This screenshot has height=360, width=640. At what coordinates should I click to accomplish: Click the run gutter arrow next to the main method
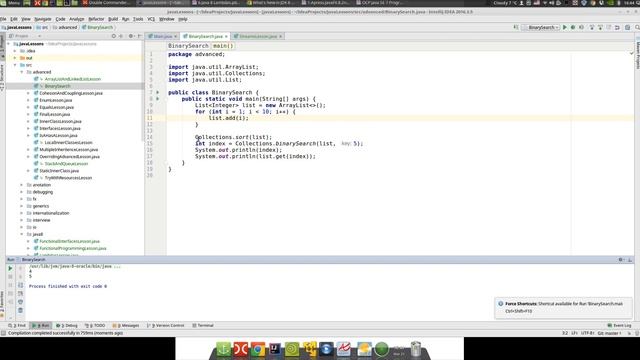[158, 99]
